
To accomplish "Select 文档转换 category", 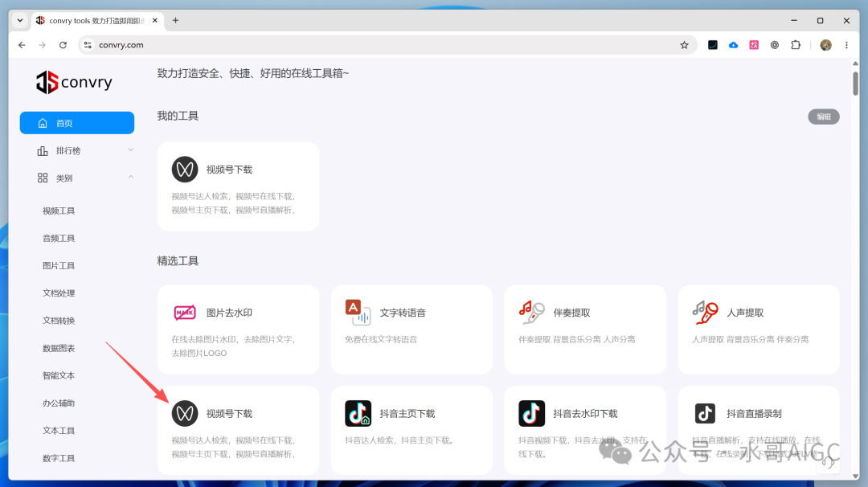I will point(59,321).
